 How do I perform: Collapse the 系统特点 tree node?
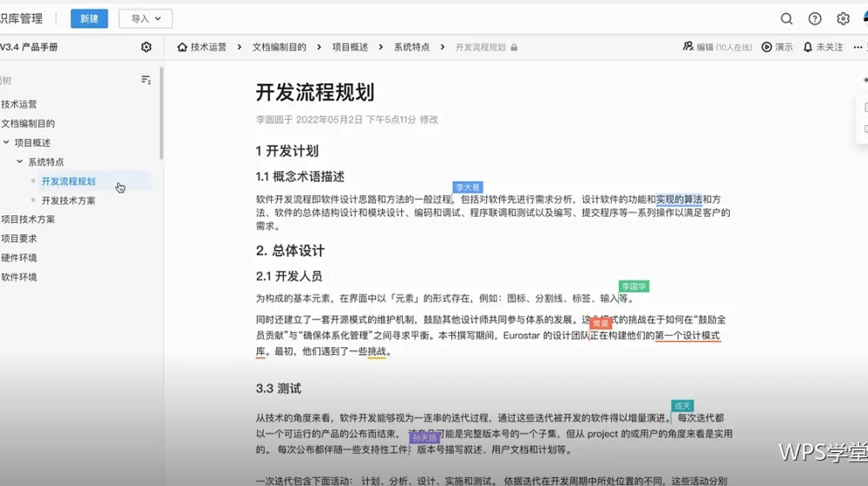(x=19, y=161)
